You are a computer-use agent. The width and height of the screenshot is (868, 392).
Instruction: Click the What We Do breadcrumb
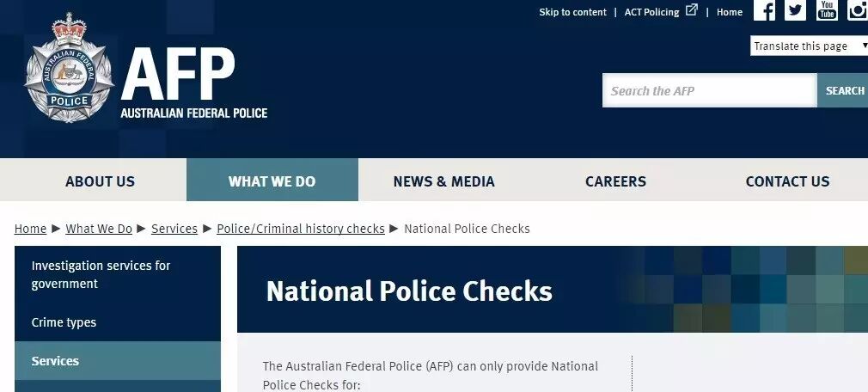[99, 229]
